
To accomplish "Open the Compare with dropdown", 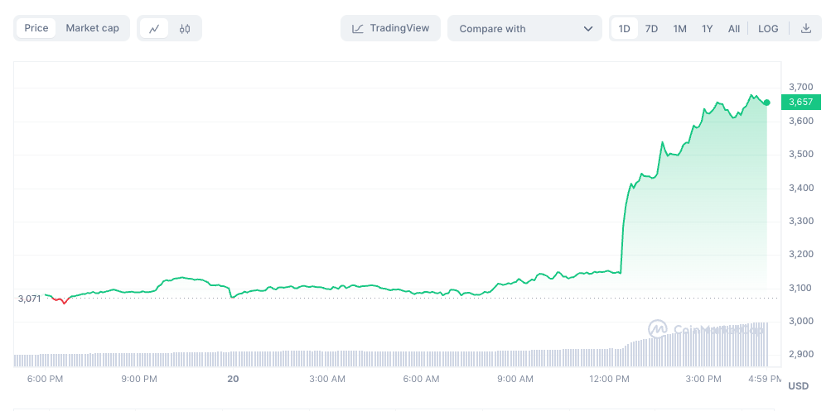I will (x=525, y=29).
